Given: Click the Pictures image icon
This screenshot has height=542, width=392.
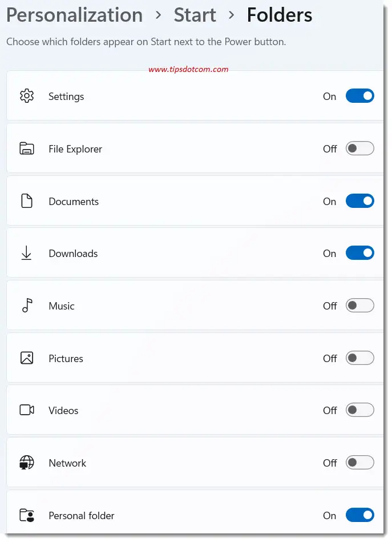Looking at the screenshot, I should click(27, 358).
